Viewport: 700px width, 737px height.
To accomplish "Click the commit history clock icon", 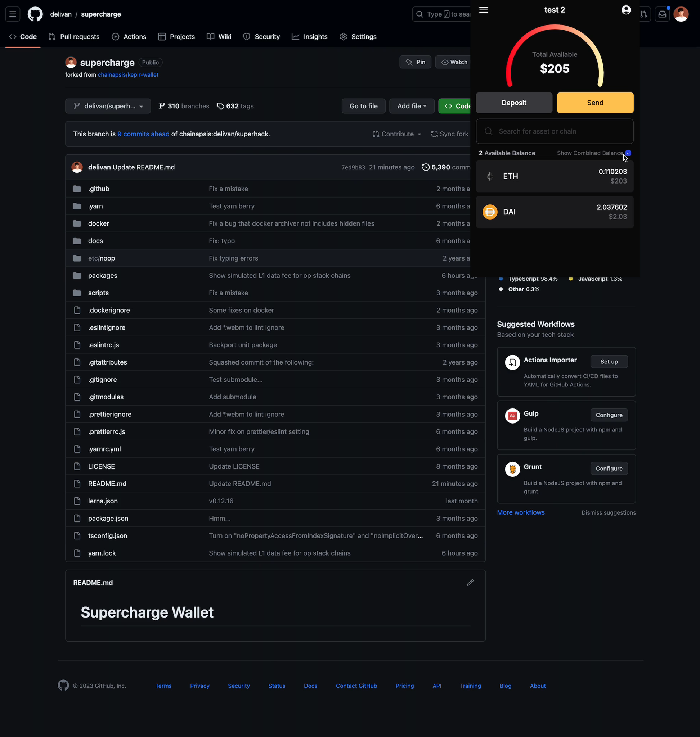I will (426, 167).
